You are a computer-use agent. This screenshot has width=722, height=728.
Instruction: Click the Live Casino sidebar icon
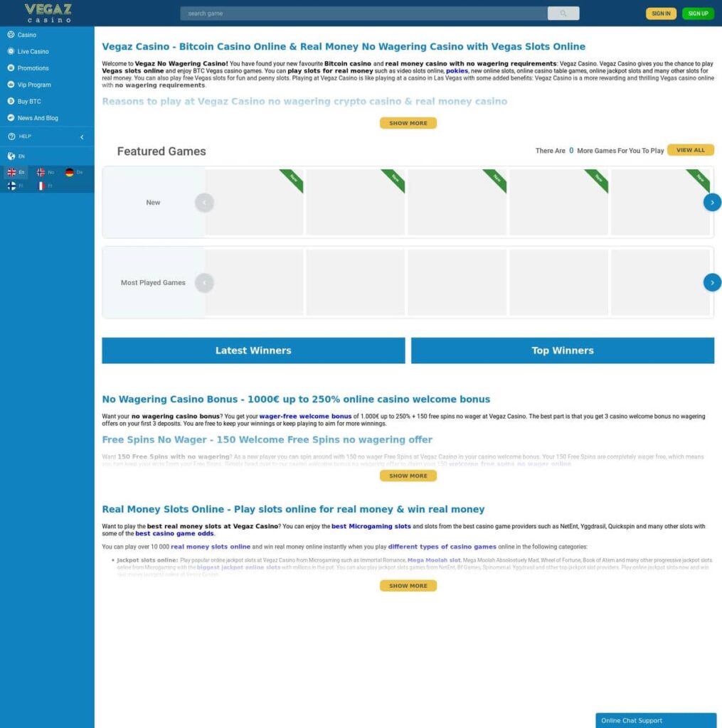[x=11, y=51]
